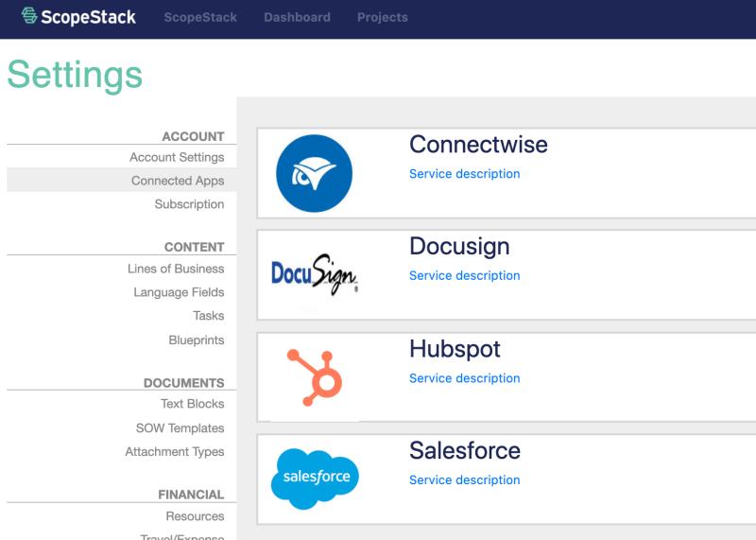
Task: Select the Connectwise owl logo
Action: tap(315, 173)
